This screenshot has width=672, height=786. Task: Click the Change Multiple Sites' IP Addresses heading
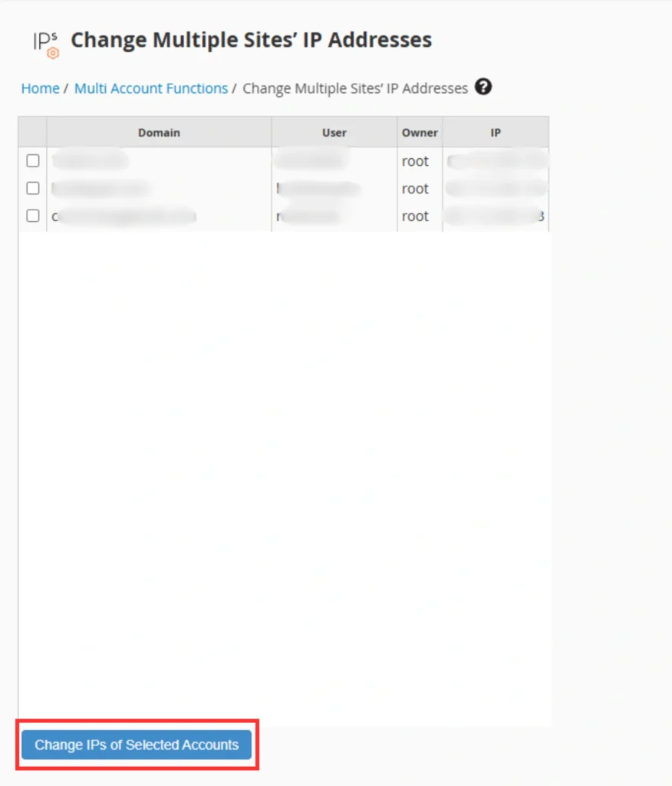click(x=251, y=40)
